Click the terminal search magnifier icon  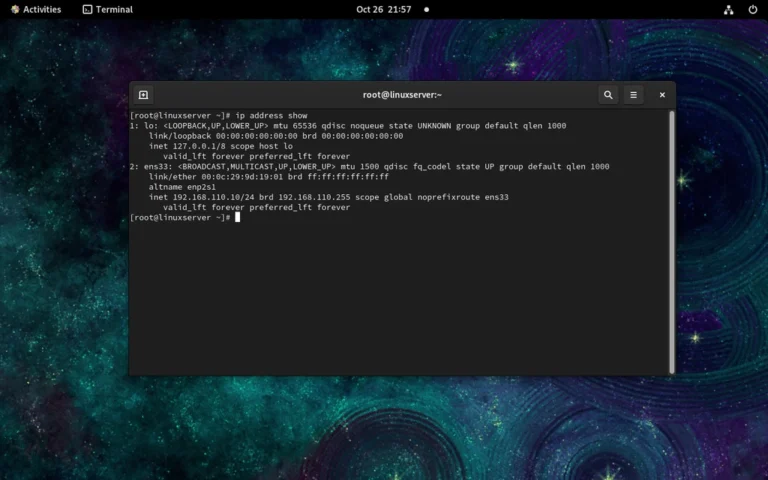coord(607,95)
